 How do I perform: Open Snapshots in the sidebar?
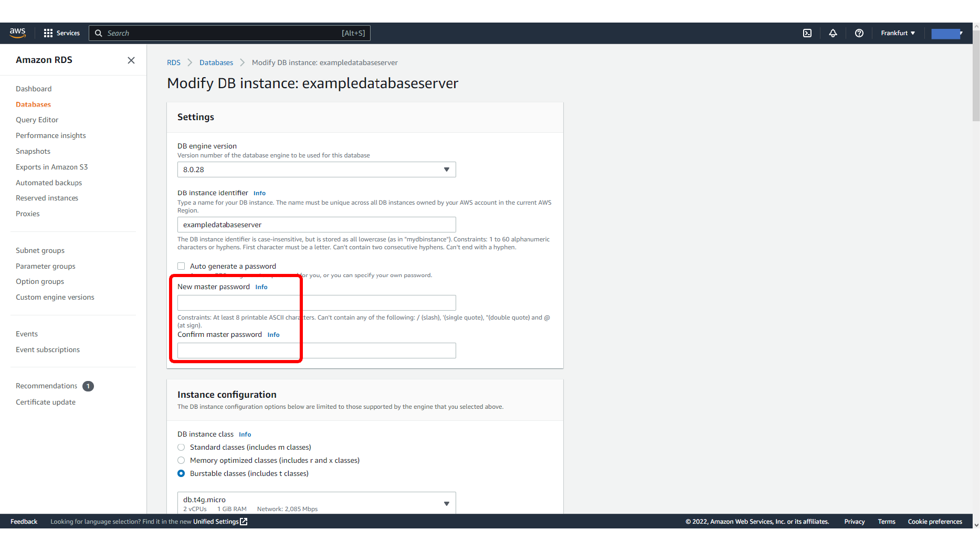[x=33, y=151]
